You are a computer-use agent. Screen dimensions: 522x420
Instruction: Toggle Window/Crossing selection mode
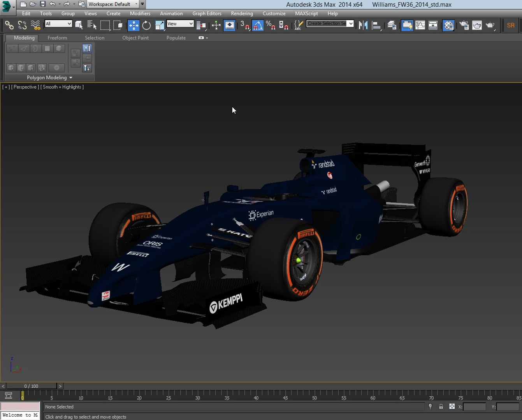click(118, 25)
